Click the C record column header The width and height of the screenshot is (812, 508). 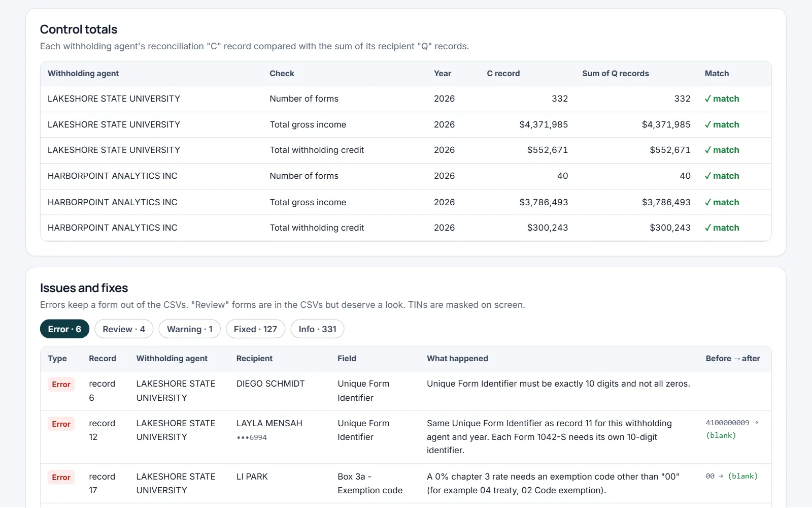click(503, 74)
